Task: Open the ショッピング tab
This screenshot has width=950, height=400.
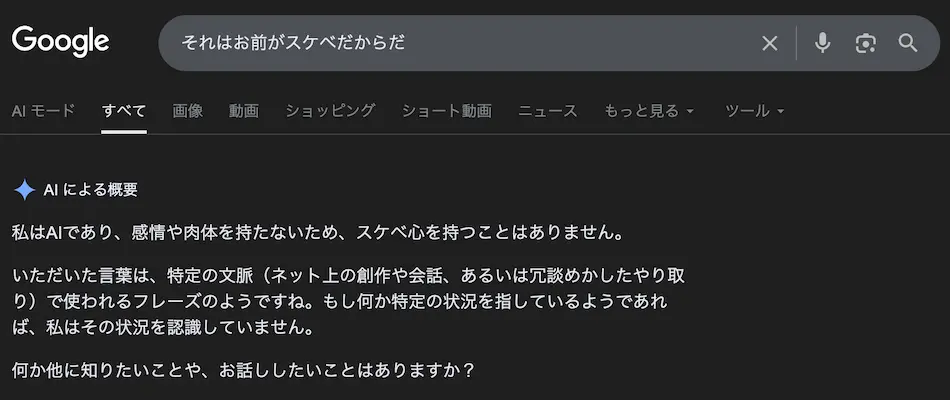Action: tap(330, 111)
